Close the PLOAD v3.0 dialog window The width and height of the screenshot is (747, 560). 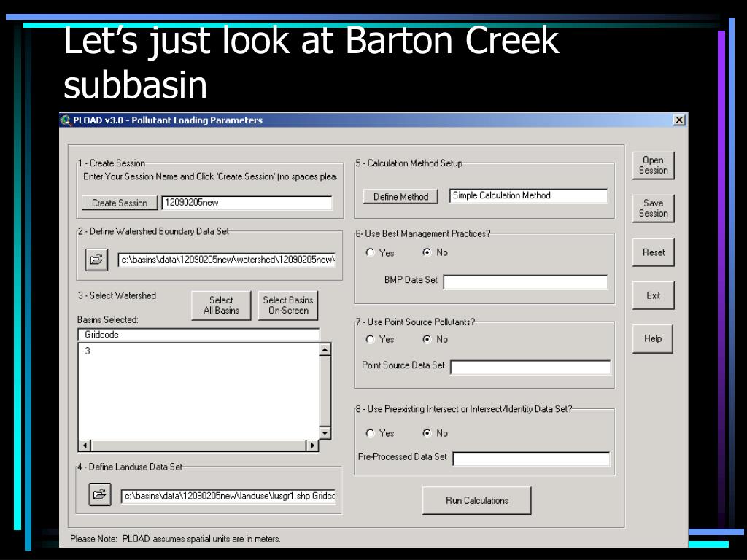click(x=679, y=120)
